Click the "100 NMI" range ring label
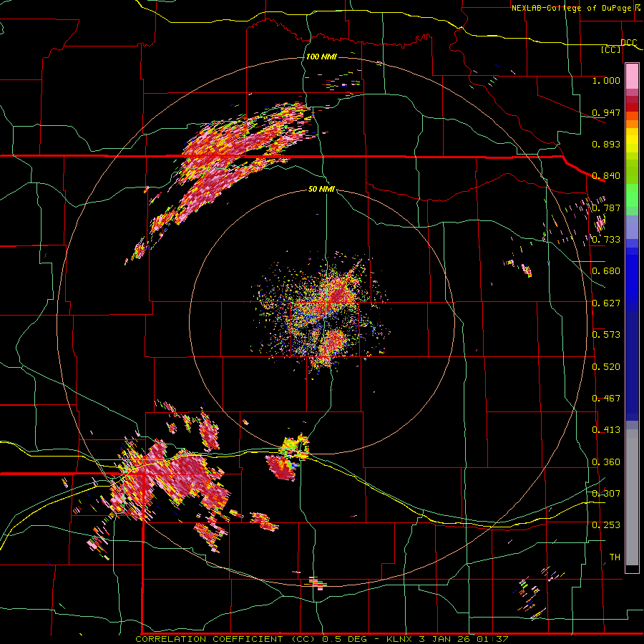Screen dimensions: 644x644 [321, 57]
